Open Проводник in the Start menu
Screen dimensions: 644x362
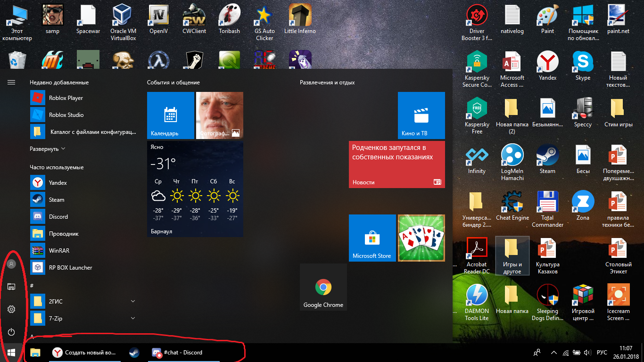coord(84,234)
